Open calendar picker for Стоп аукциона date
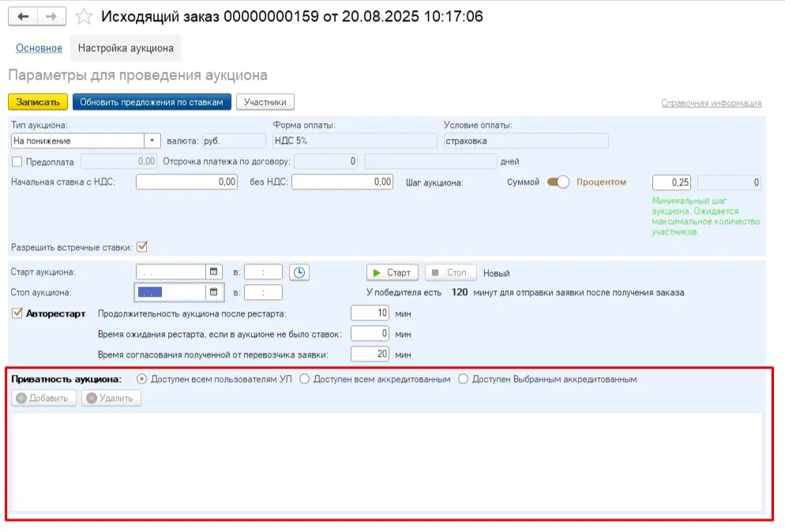The height and width of the screenshot is (532, 785). pos(214,292)
